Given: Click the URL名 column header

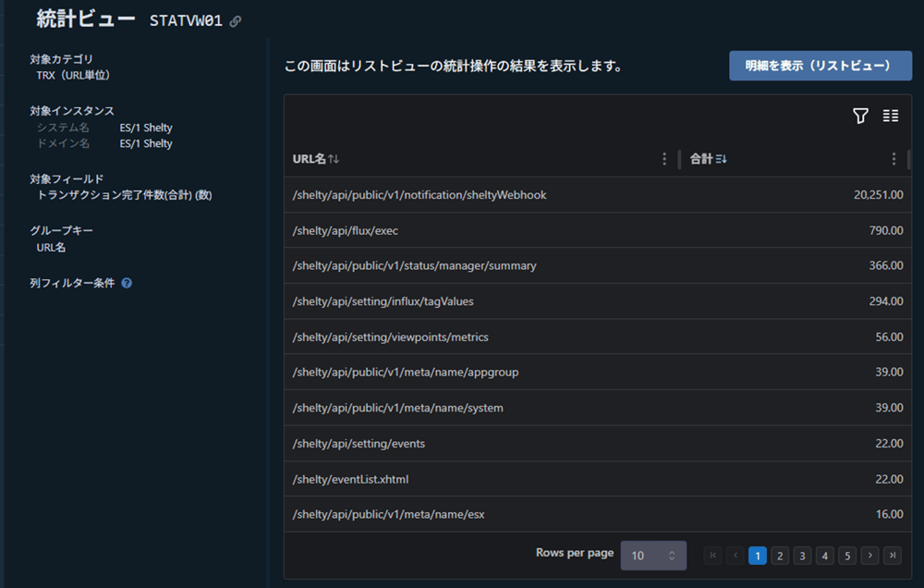Looking at the screenshot, I should click(x=309, y=159).
